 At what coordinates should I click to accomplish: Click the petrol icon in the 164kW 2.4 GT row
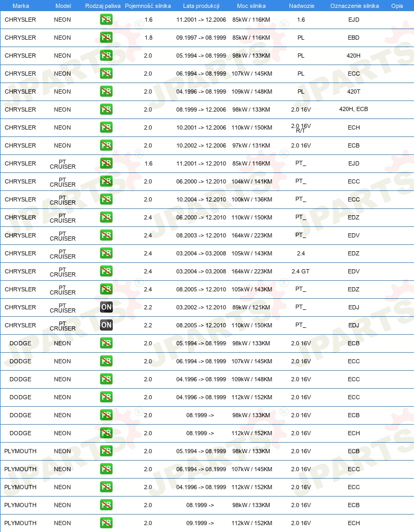tap(106, 271)
